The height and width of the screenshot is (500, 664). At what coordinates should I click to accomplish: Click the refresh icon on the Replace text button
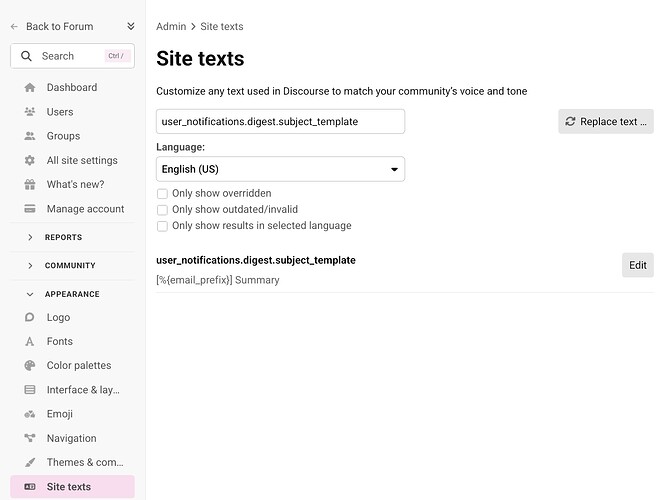click(570, 122)
